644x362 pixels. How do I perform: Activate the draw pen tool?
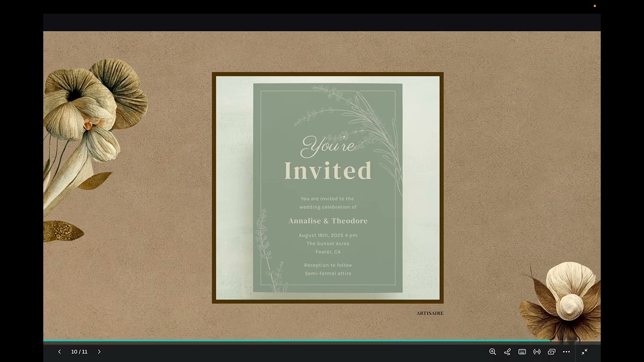508,352
